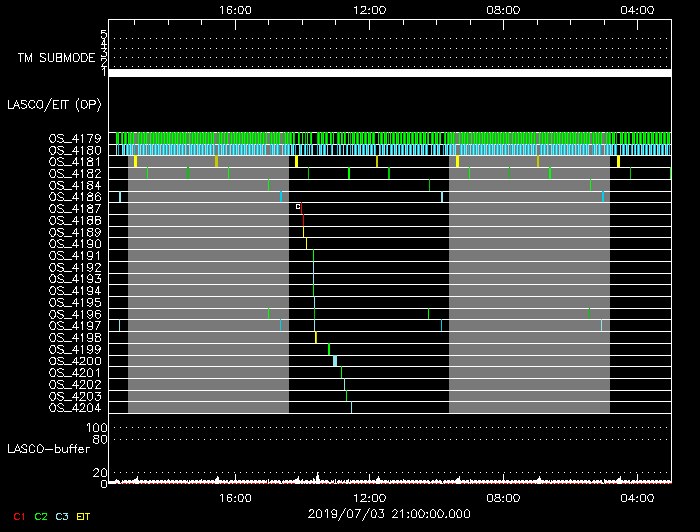Select the green marker in the OS_4203 row
700x532 pixels.
[x=347, y=396]
